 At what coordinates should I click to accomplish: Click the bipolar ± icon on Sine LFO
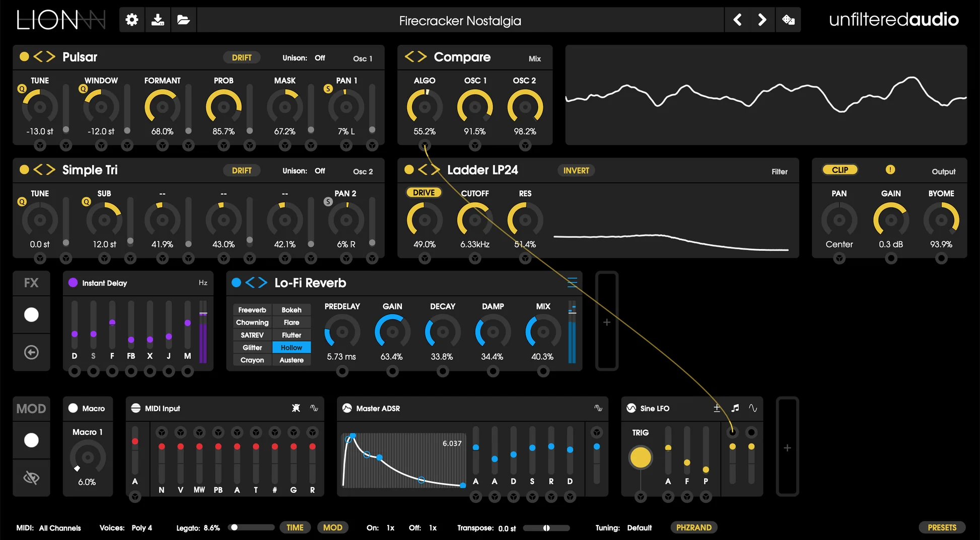click(716, 409)
